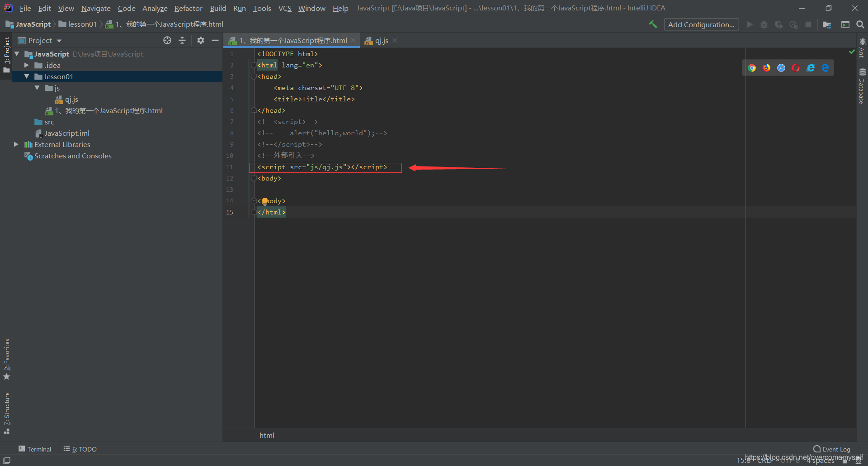
Task: Click the Search Everywhere magnifier icon
Action: click(x=860, y=24)
